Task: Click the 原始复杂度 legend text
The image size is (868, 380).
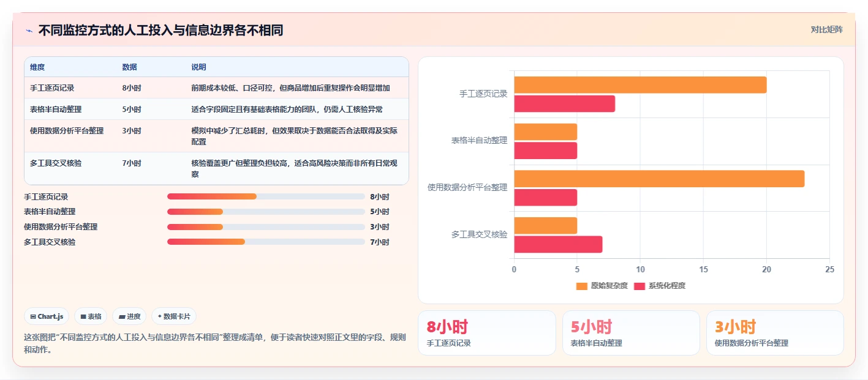Action: click(609, 286)
